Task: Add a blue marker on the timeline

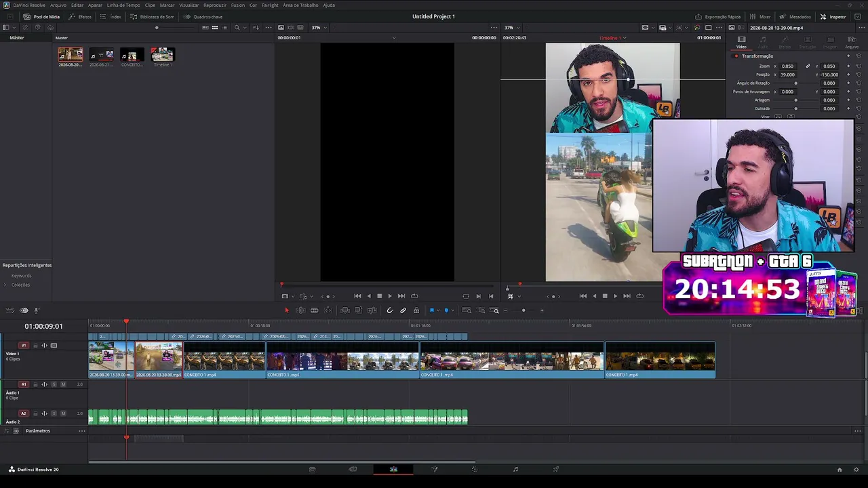Action: [x=446, y=310]
